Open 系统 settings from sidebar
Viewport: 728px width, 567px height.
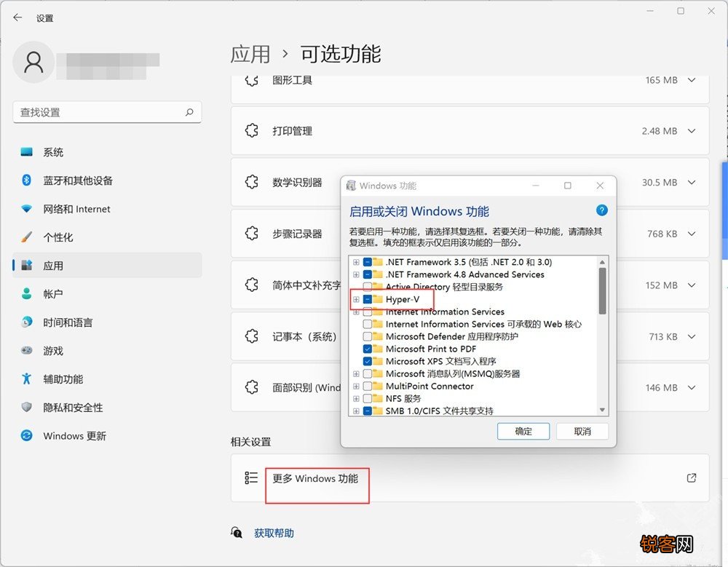point(107,152)
